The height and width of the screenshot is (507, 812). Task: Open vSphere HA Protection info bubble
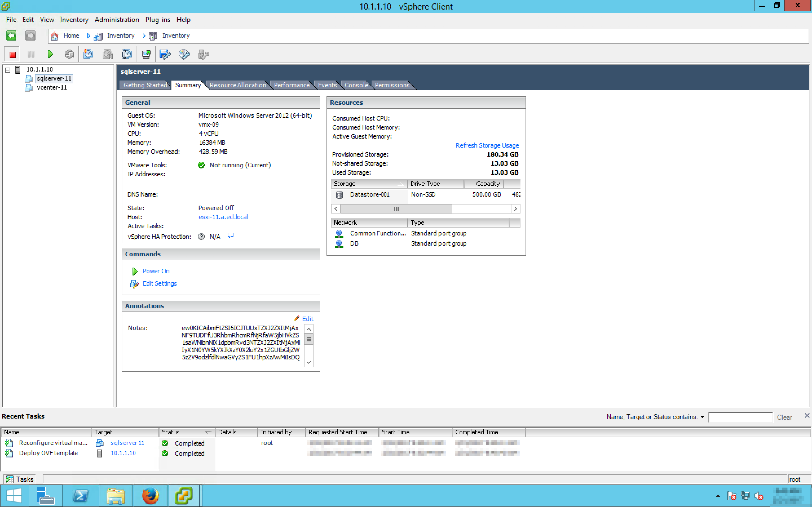pos(231,236)
